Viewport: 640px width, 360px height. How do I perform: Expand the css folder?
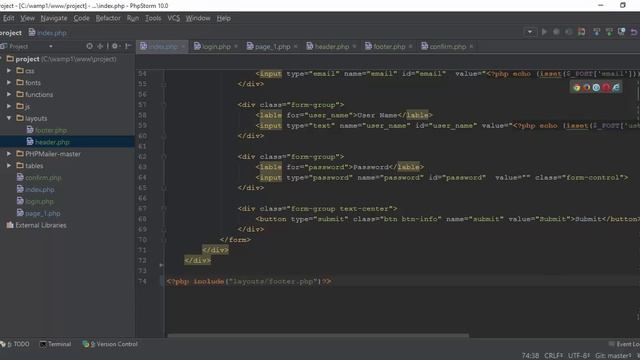[9, 71]
